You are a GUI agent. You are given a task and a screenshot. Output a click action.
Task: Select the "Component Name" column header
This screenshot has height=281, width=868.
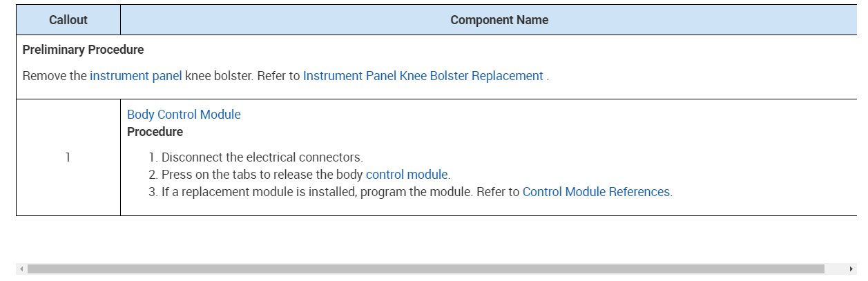tap(499, 20)
